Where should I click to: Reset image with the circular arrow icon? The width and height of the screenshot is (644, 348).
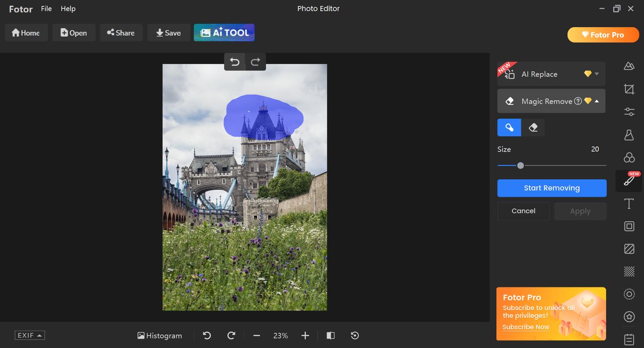click(355, 335)
